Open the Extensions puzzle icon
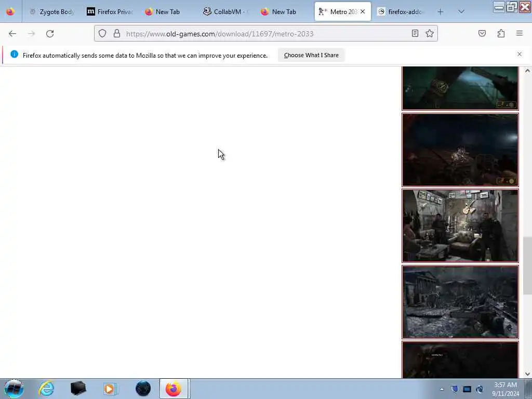The image size is (532, 399). (501, 33)
